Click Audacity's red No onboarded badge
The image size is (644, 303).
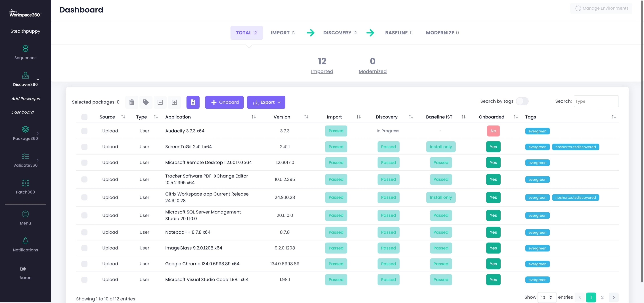[493, 131]
